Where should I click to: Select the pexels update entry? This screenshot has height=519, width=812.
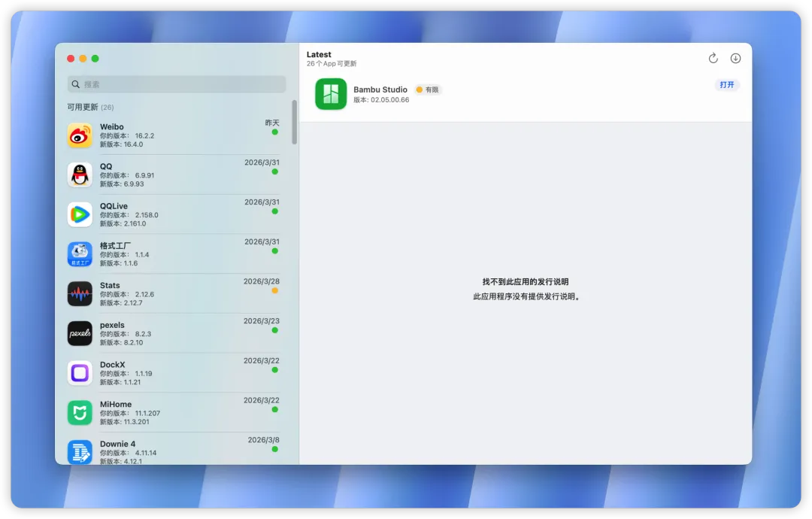174,333
